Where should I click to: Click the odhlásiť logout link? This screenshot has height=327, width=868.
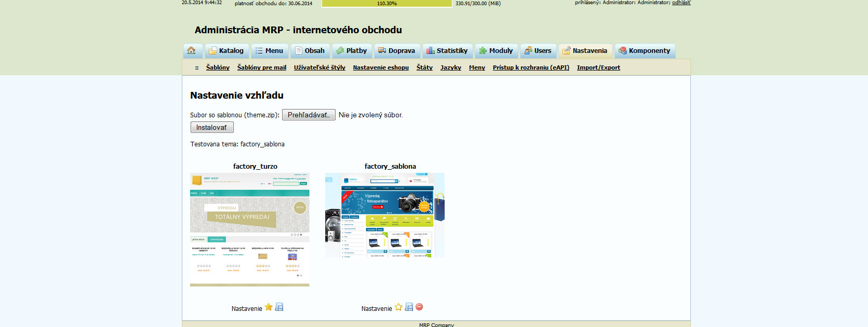(x=681, y=3)
